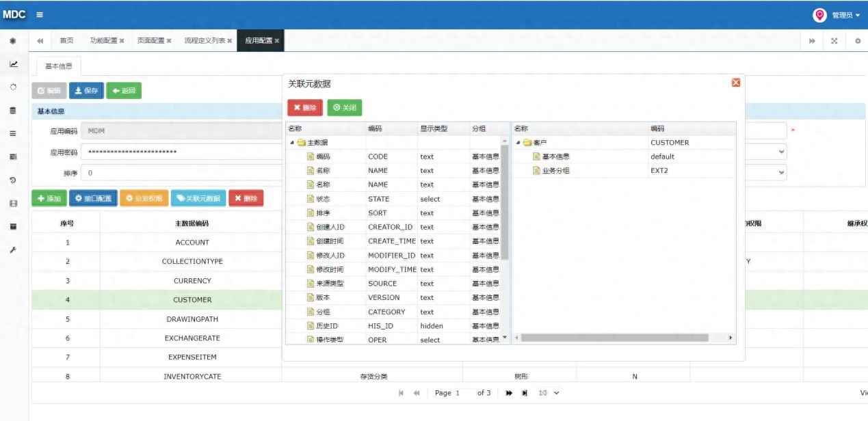Open the page size dropdown in pagination
This screenshot has width=868, height=421.
tap(549, 393)
